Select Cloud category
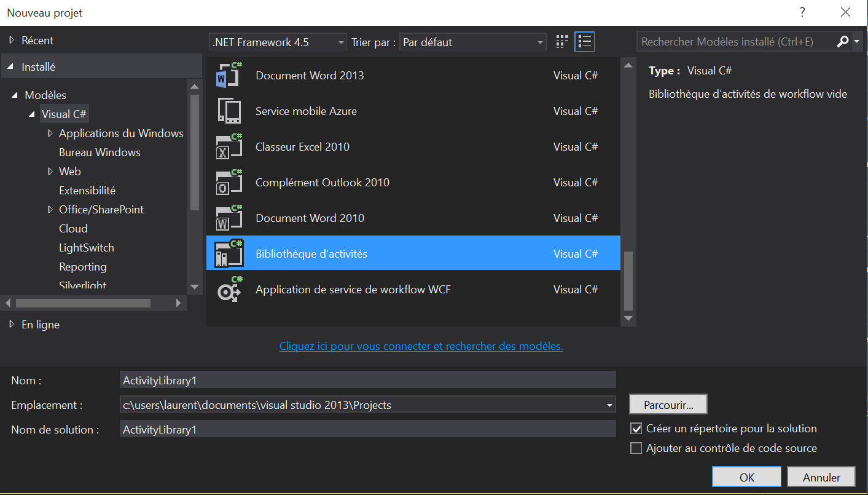Image resolution: width=868 pixels, height=495 pixels. pyautogui.click(x=73, y=229)
